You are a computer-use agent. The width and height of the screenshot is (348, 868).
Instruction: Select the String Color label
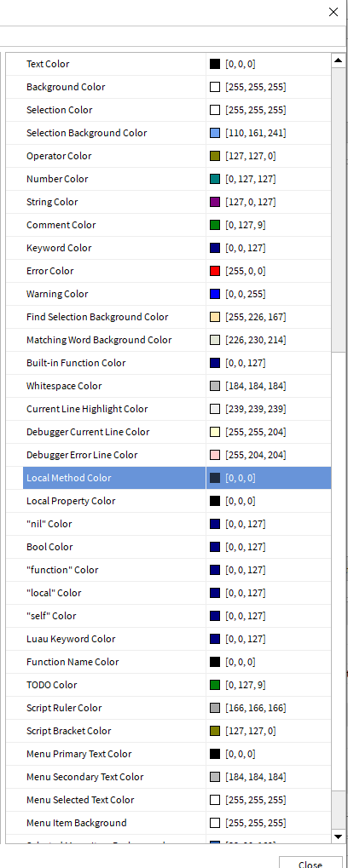52,202
